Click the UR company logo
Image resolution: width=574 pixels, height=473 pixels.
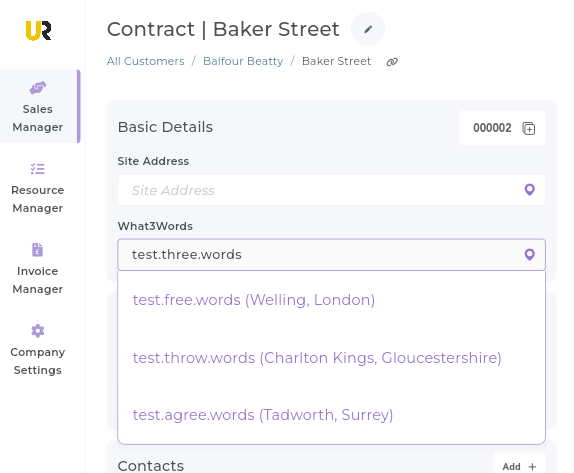[38, 30]
